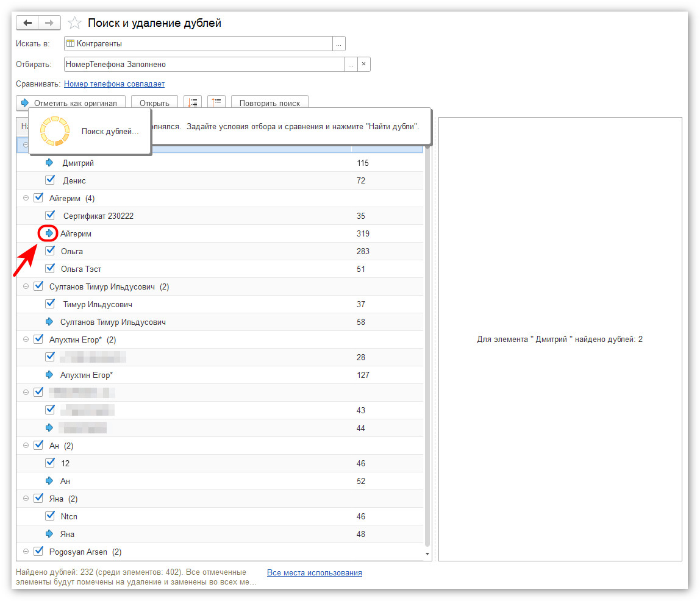Image resolution: width=700 pixels, height=601 pixels.
Task: Click original arrow icon next to Айгерим 319
Action: (x=49, y=233)
